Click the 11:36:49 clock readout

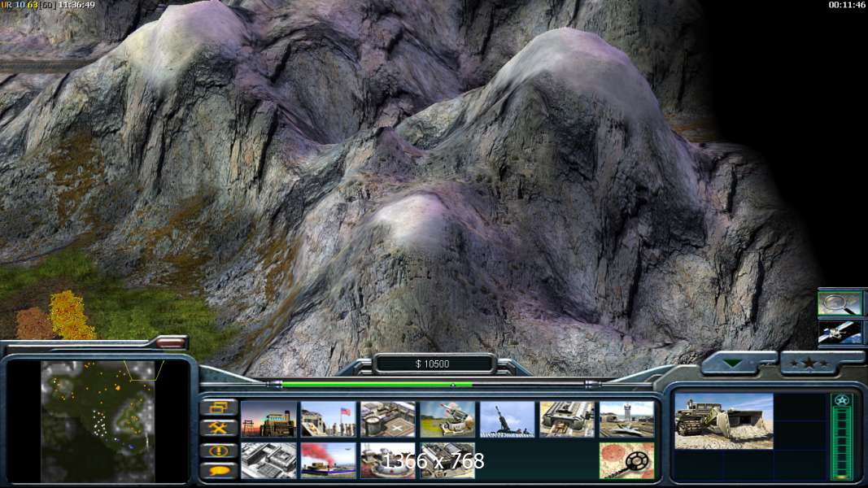76,5
